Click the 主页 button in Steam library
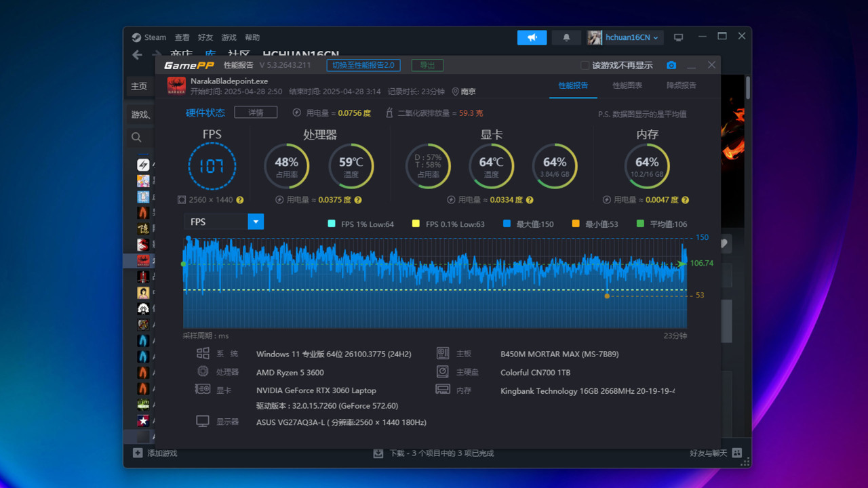The height and width of the screenshot is (488, 868). tap(139, 86)
